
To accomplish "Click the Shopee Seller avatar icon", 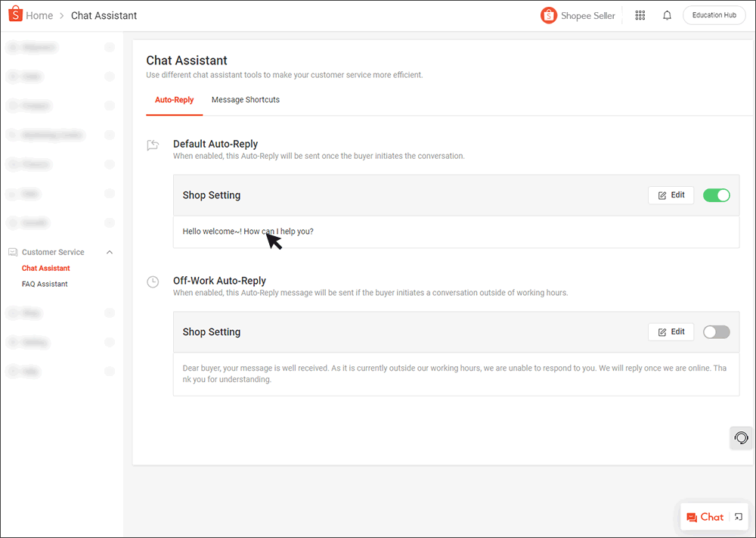I will tap(549, 14).
